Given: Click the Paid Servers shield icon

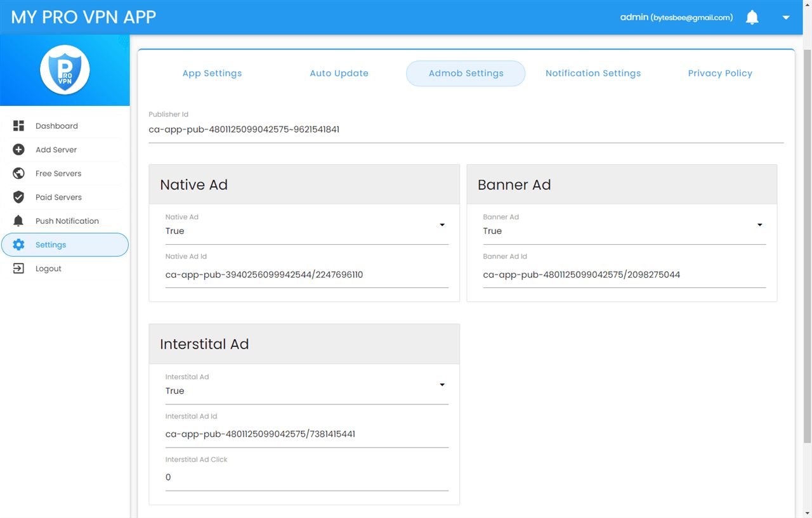Looking at the screenshot, I should point(18,197).
